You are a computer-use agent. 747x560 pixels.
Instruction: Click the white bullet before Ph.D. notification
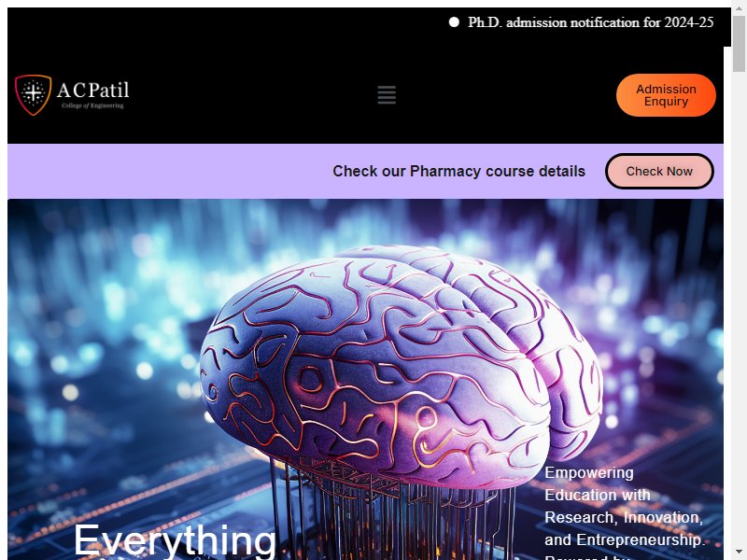click(x=454, y=21)
